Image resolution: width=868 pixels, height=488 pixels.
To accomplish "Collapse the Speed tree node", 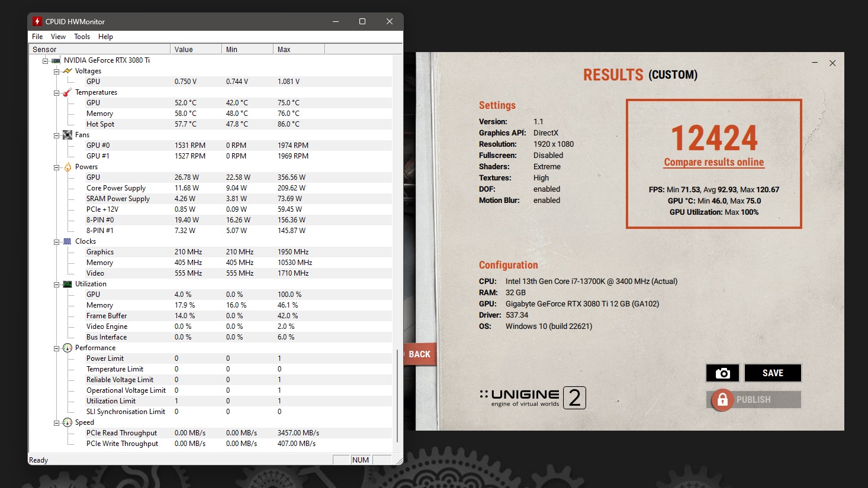I will click(x=57, y=422).
